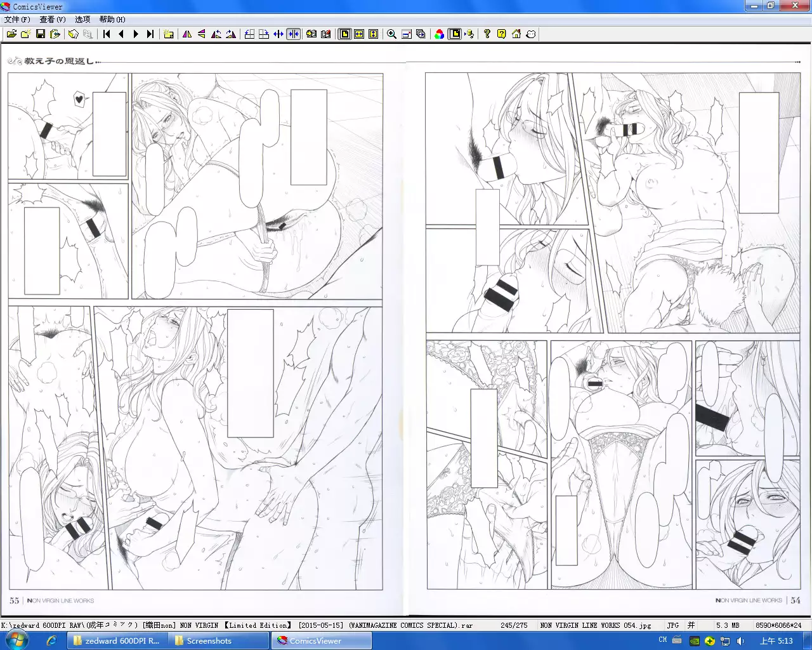
Task: Click the yellow question mark help icon
Action: 502,34
